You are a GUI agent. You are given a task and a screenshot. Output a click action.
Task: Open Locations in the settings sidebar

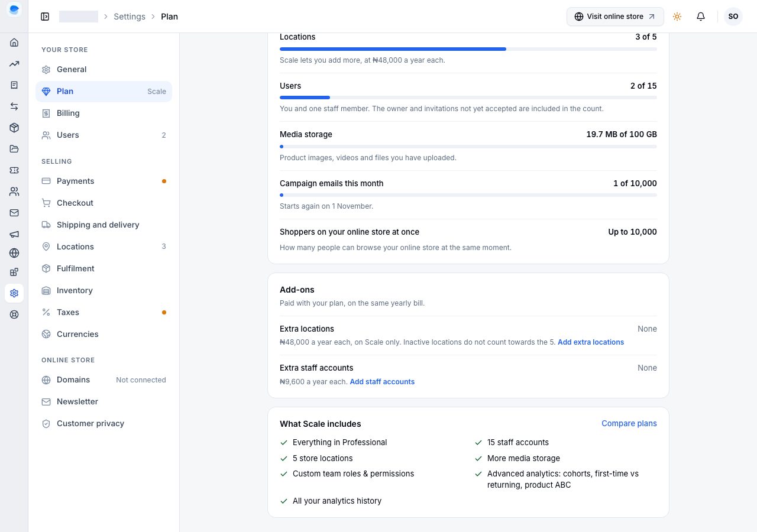[104, 247]
